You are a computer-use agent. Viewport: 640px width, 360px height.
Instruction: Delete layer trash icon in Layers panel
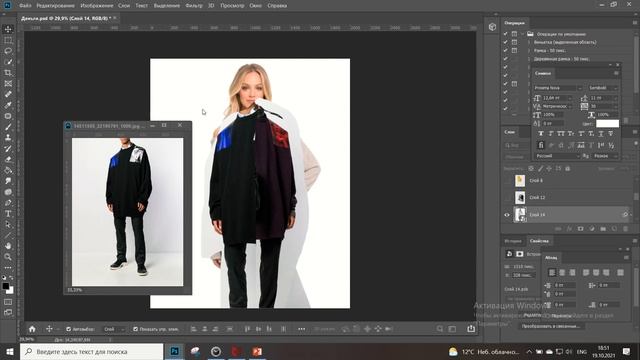tap(625, 229)
